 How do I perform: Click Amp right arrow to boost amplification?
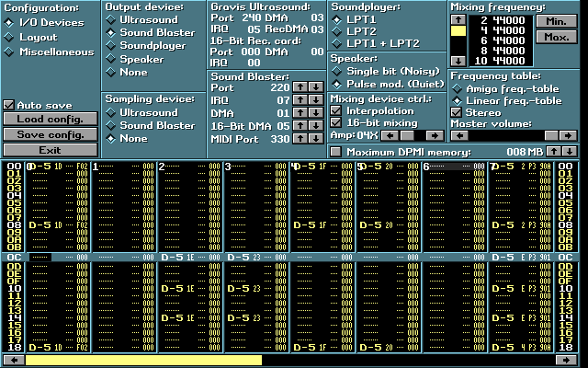tap(434, 135)
